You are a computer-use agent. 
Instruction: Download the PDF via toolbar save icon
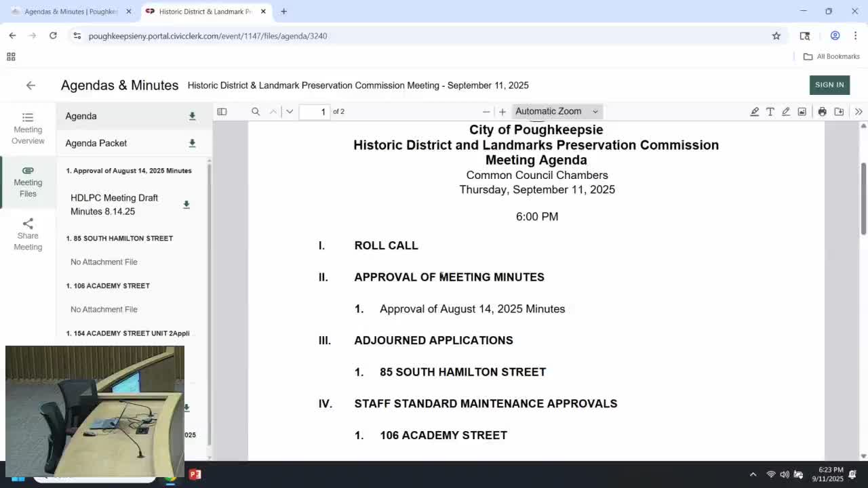(838, 111)
